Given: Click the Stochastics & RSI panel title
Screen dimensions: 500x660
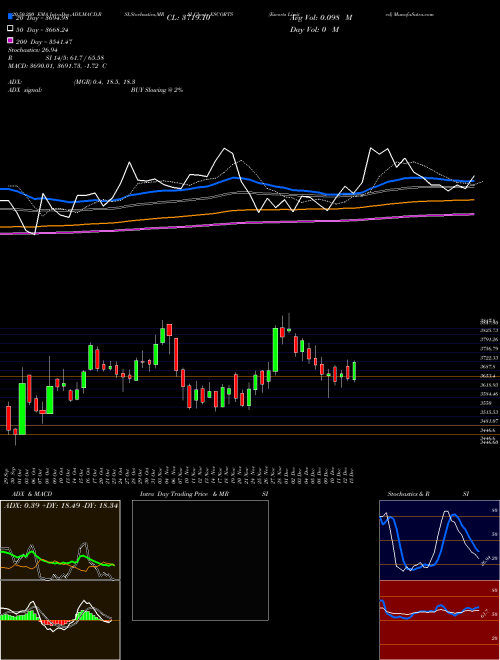Looking at the screenshot, I should 428,494.
